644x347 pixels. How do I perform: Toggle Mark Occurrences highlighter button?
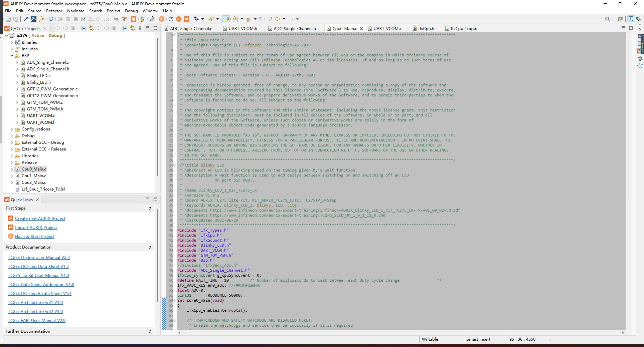click(x=226, y=19)
